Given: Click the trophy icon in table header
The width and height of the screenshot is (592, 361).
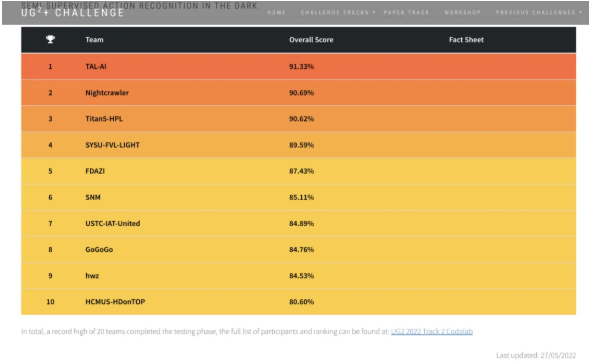Looking at the screenshot, I should [x=50, y=39].
